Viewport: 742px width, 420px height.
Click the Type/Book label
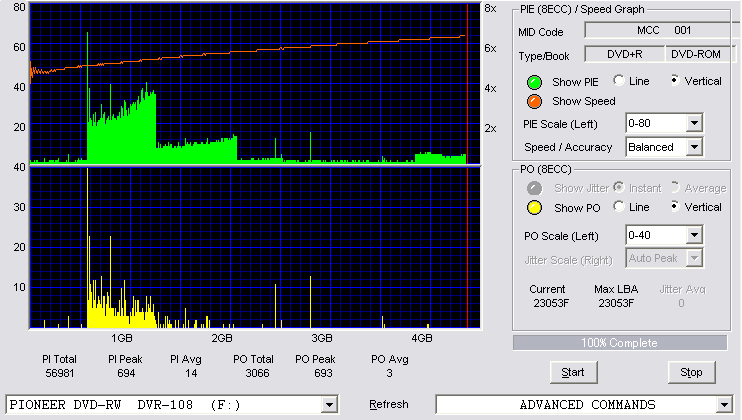point(544,56)
